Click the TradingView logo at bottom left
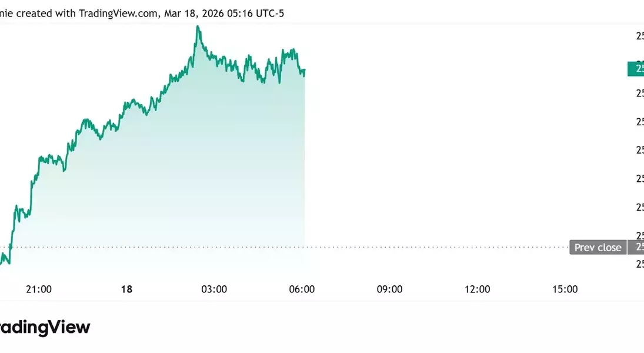 (x=45, y=327)
